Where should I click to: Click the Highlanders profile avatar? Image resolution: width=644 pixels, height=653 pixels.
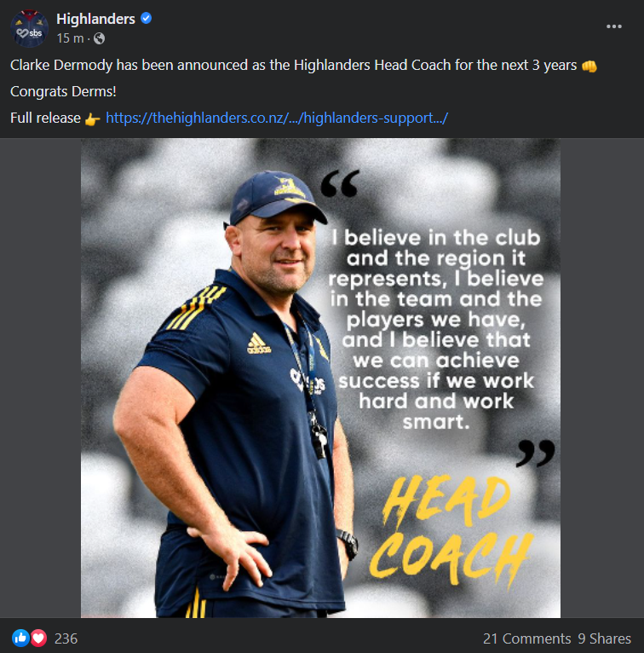(x=29, y=28)
